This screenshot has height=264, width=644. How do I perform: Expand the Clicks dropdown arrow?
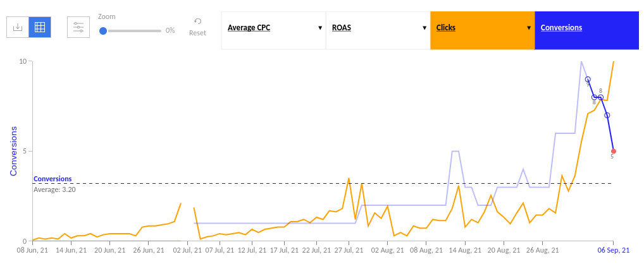coord(529,28)
